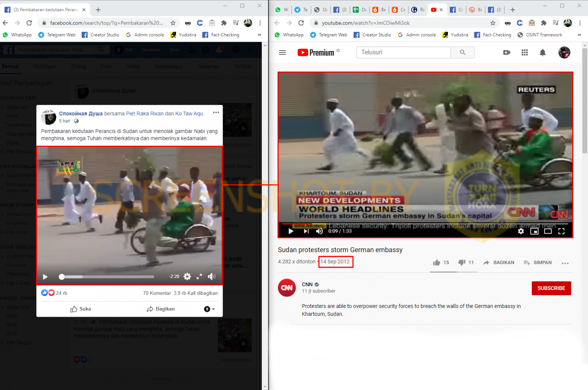Image resolution: width=588 pixels, height=390 pixels.
Task: Open WhatsApp bookmark in Facebook window
Action: click(17, 35)
